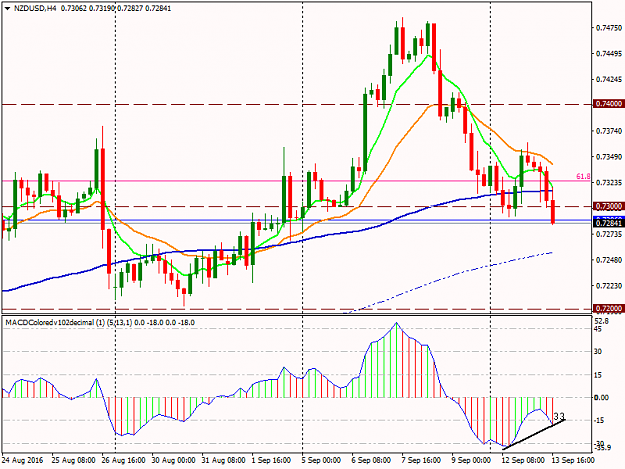This screenshot has height=469, width=625.
Task: Click the 13 Sep 16:00 time label
Action: point(573,460)
